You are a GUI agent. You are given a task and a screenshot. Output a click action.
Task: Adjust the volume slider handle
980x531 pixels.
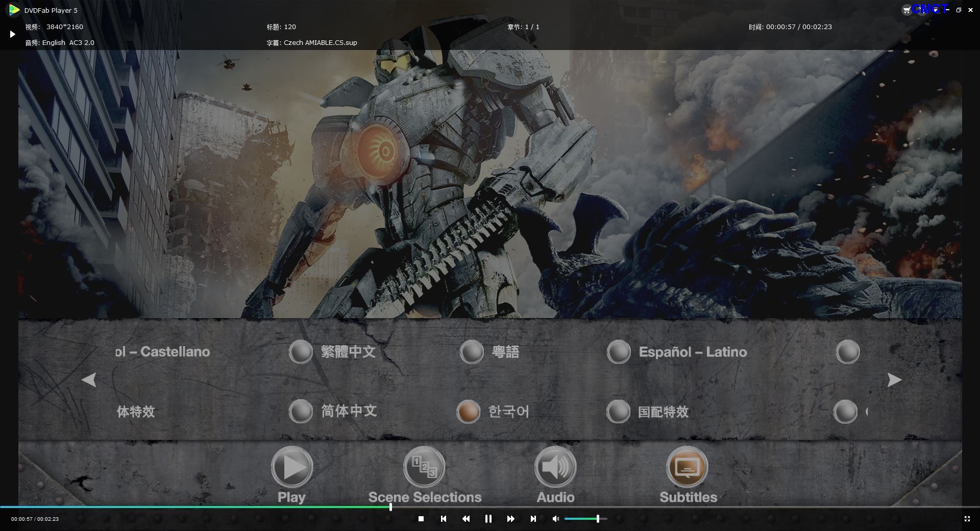(598, 519)
